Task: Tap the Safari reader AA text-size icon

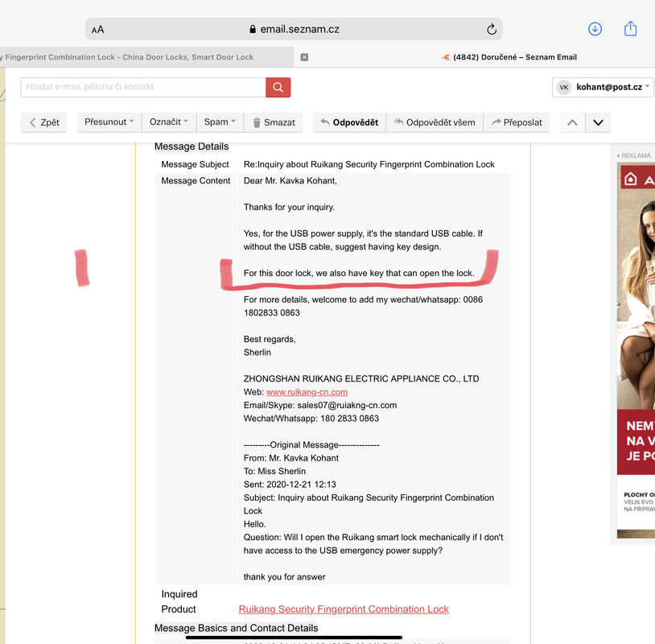Action: click(x=97, y=30)
